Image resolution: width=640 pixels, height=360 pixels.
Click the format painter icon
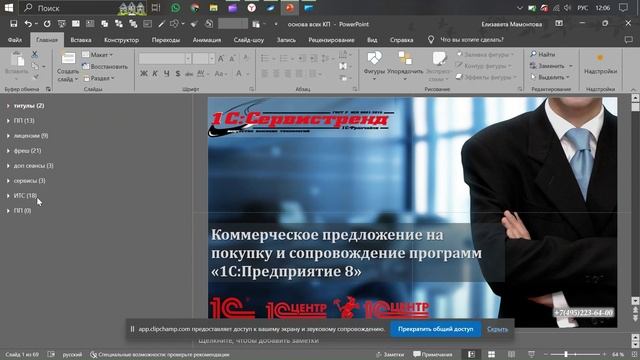(36, 76)
